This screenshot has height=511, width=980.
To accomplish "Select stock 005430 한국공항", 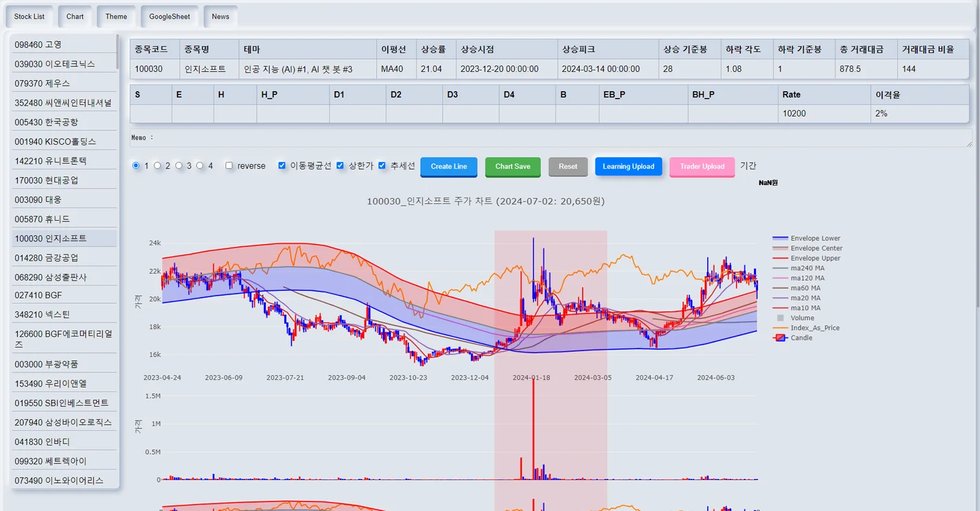I will coord(64,122).
